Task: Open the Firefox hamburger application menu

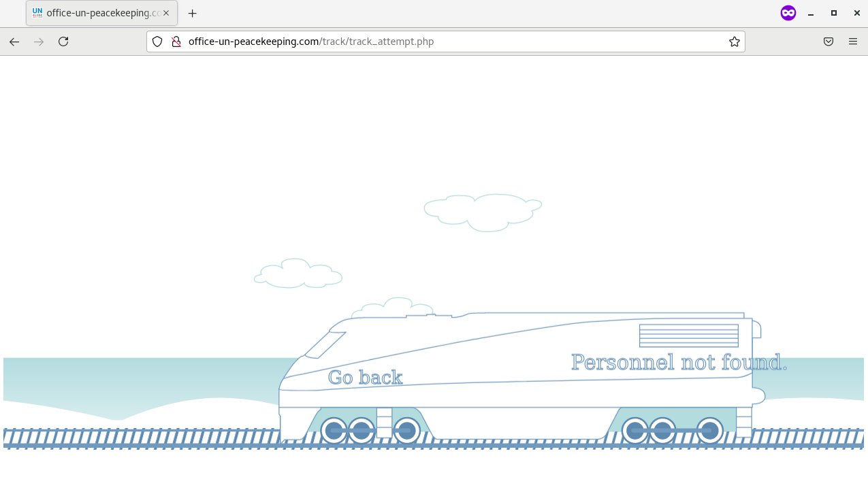Action: tap(853, 42)
